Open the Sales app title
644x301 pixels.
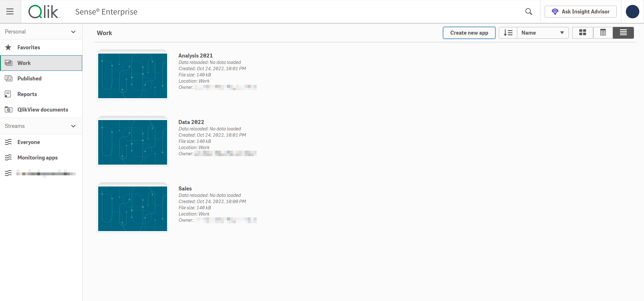tap(185, 188)
